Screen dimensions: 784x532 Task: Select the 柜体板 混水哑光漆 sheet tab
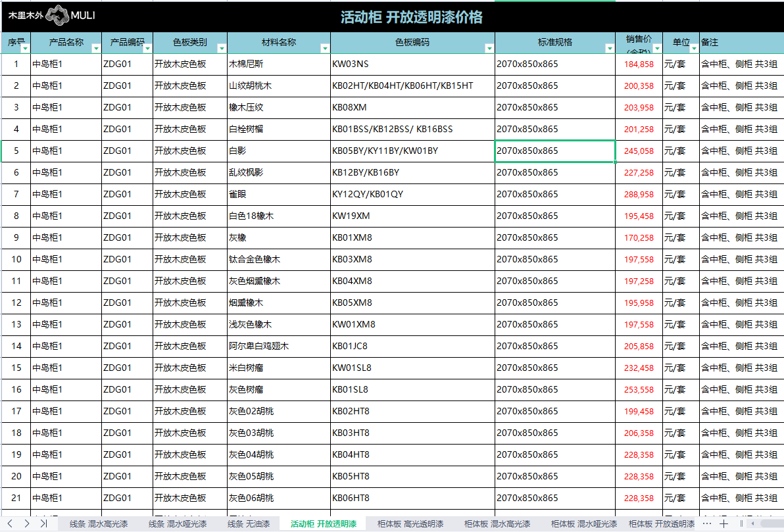click(x=584, y=524)
